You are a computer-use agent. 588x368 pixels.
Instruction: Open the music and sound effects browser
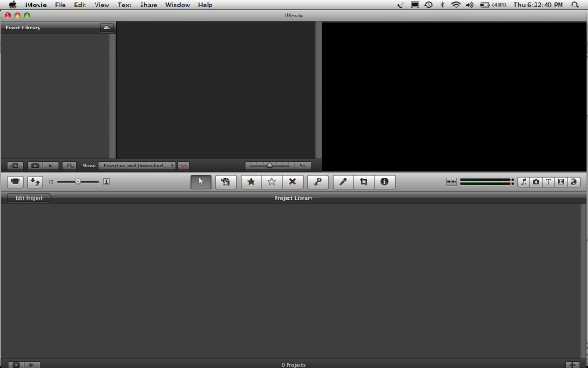point(524,182)
